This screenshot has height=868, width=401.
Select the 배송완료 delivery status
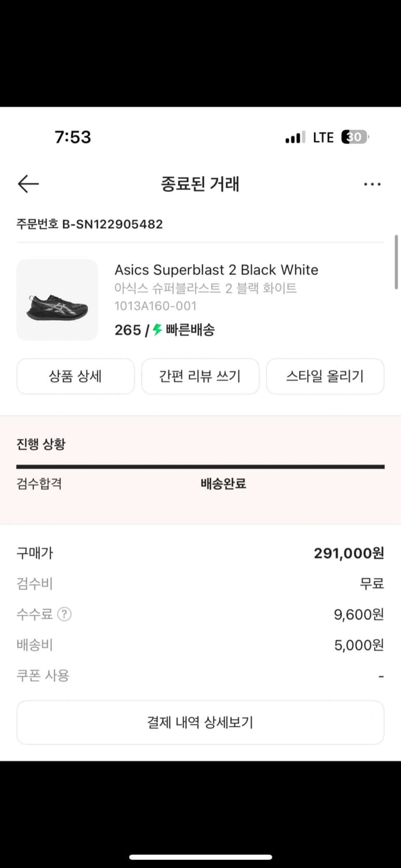pos(223,484)
